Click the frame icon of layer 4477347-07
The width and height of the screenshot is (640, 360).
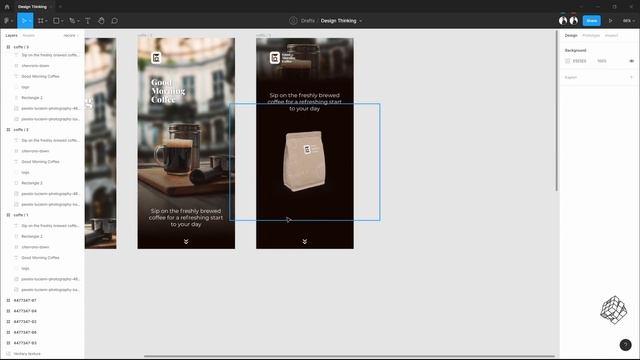[8, 300]
